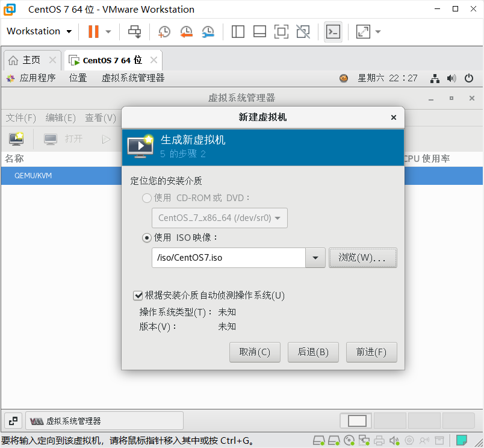Click the guest show desktop button at bottom-left

tap(13, 421)
